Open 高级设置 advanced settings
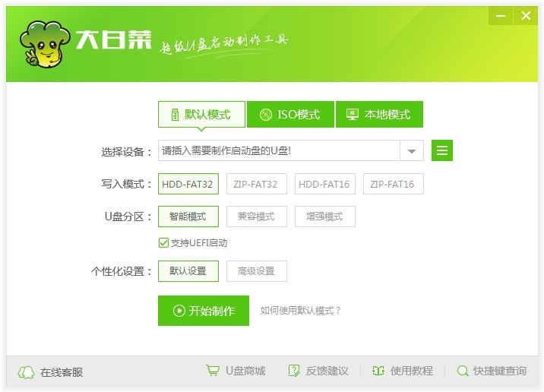The width and height of the screenshot is (544, 392). 256,271
